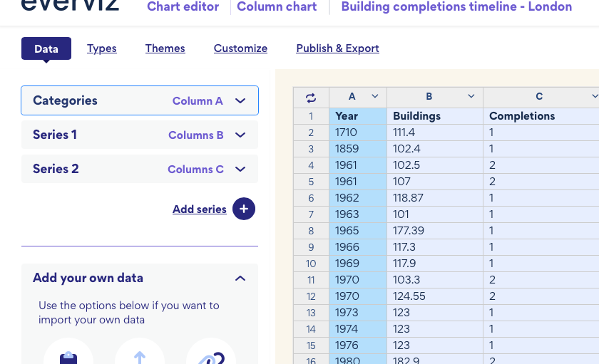Switch to the Types tab
Image resolution: width=599 pixels, height=364 pixels.
pyautogui.click(x=102, y=48)
